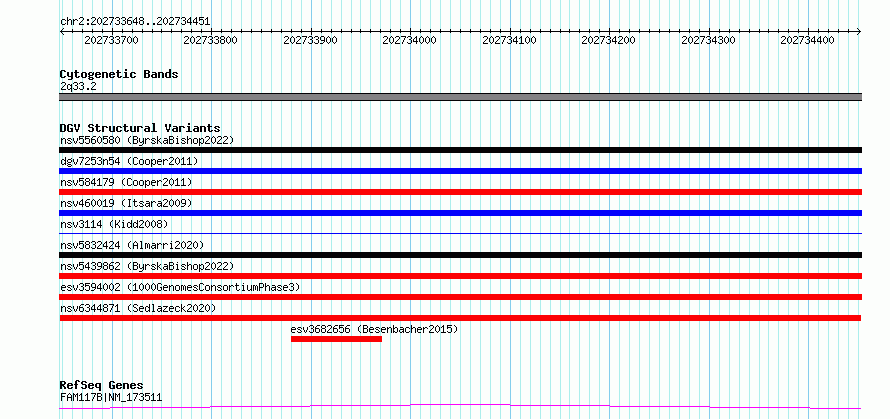The height and width of the screenshot is (419, 890).
Task: Select the black nsv5560580 variant bar
Action: click(461, 150)
